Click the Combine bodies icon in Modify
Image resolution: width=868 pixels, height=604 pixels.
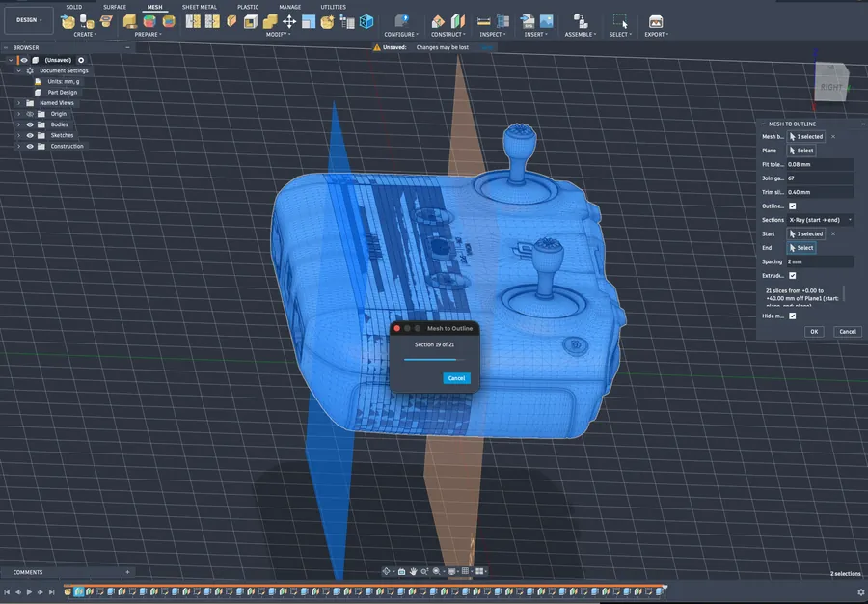coord(270,21)
